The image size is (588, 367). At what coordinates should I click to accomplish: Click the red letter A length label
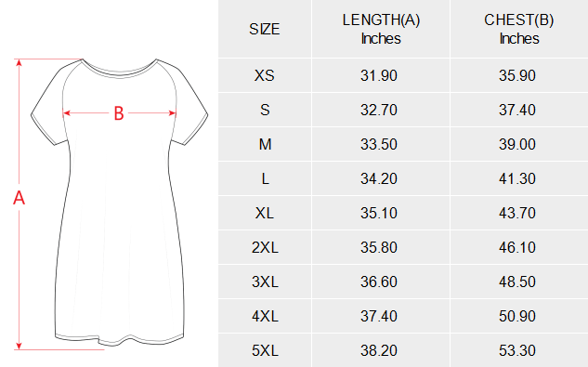tap(19, 198)
